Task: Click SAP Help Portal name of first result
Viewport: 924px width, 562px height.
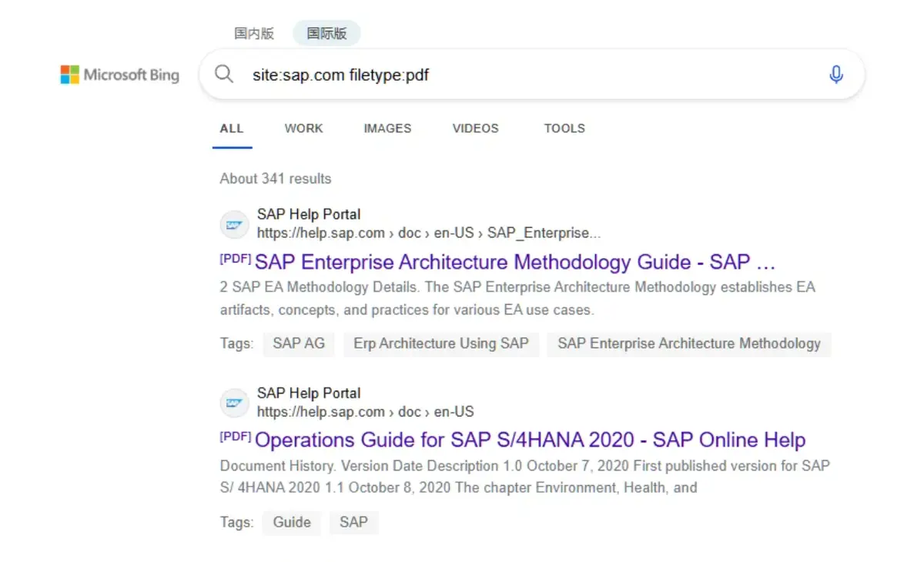Action: tap(309, 215)
